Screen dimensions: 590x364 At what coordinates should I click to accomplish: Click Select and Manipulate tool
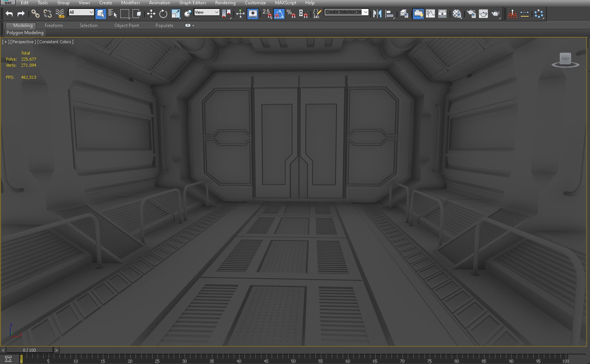(240, 14)
